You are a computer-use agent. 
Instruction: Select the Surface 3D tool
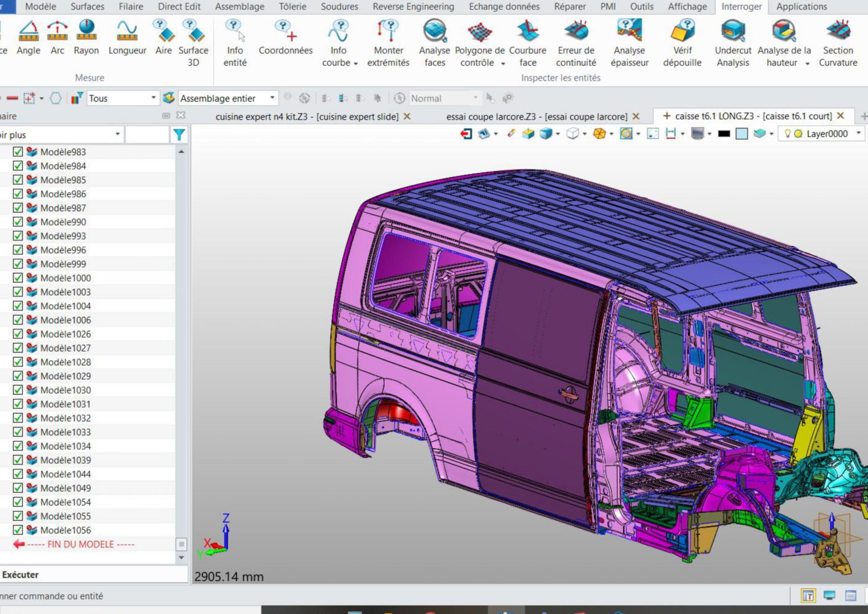tap(193, 43)
